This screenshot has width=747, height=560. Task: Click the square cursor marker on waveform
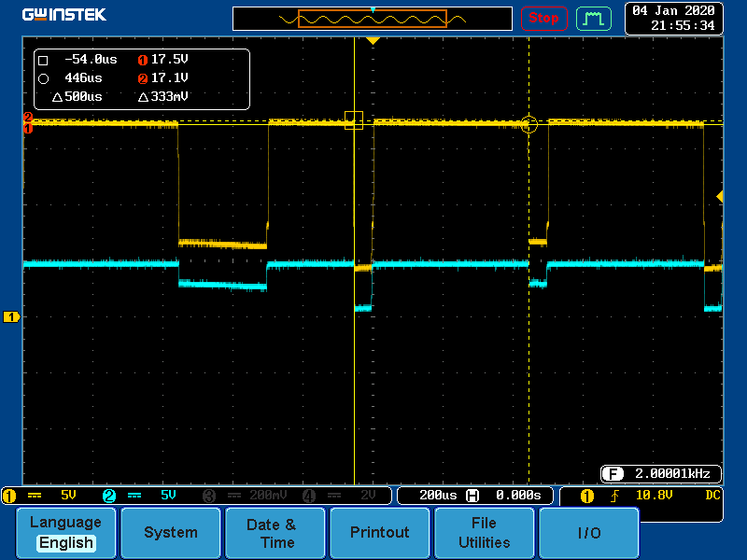(x=354, y=120)
